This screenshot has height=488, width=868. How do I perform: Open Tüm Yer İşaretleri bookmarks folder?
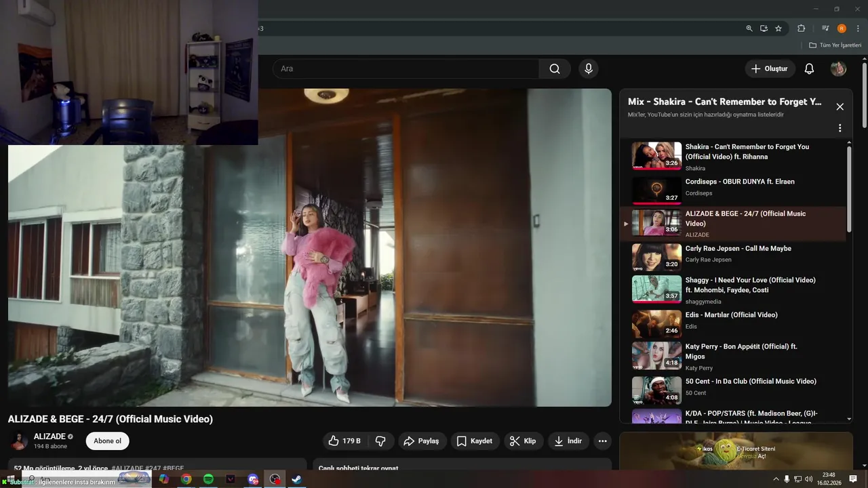point(835,45)
